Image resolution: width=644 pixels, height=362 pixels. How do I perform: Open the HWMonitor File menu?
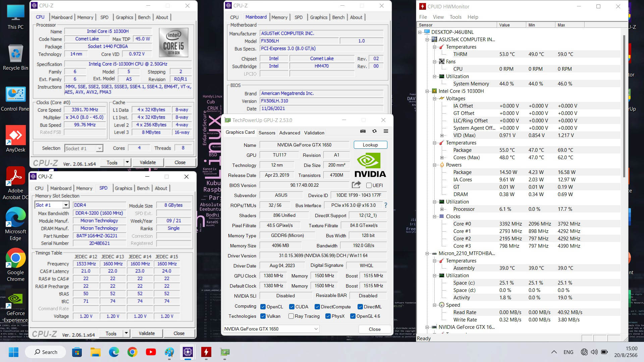click(423, 17)
